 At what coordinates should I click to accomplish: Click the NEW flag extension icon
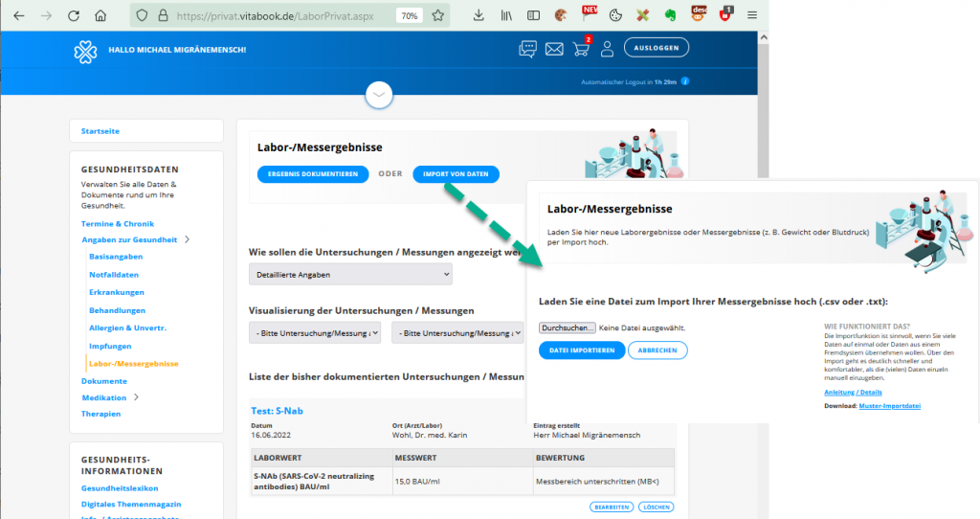(589, 13)
